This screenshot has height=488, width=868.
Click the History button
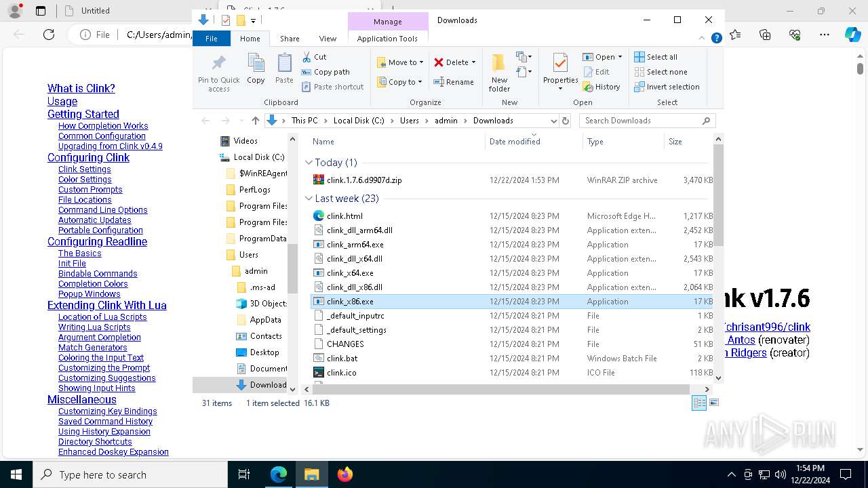coord(601,87)
